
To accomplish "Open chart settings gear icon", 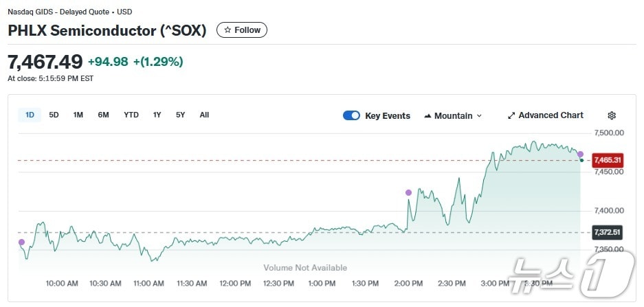I will click(x=612, y=116).
